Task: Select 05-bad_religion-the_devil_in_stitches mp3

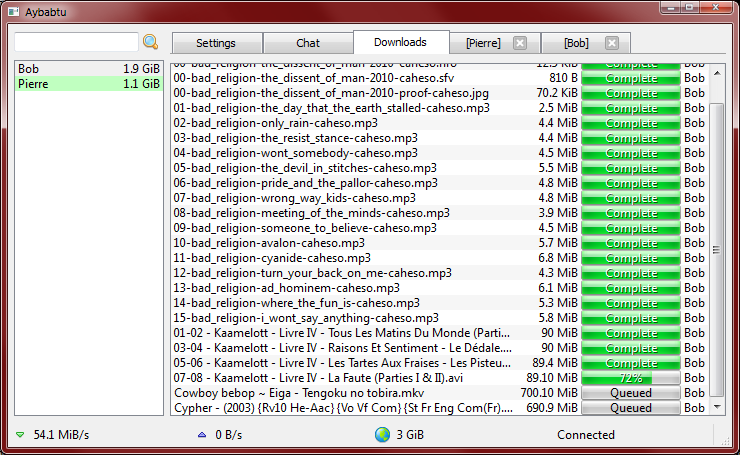Action: click(439, 168)
